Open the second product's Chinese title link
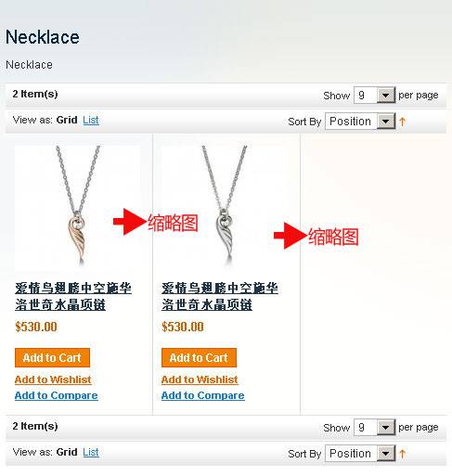Screen dimensions: 452x476 (x=220, y=296)
